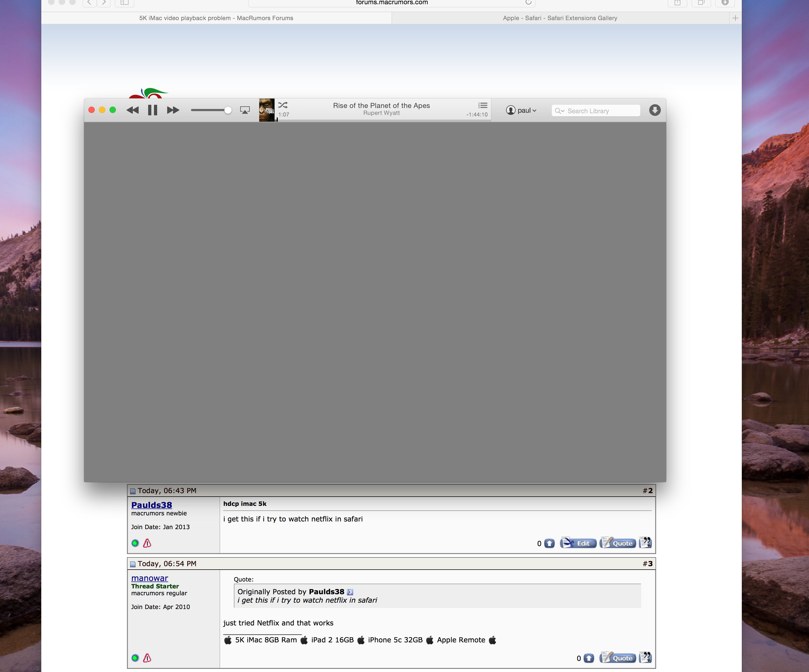The width and height of the screenshot is (809, 672).
Task: Click the remaining time -1:44:10
Action: pyautogui.click(x=477, y=115)
